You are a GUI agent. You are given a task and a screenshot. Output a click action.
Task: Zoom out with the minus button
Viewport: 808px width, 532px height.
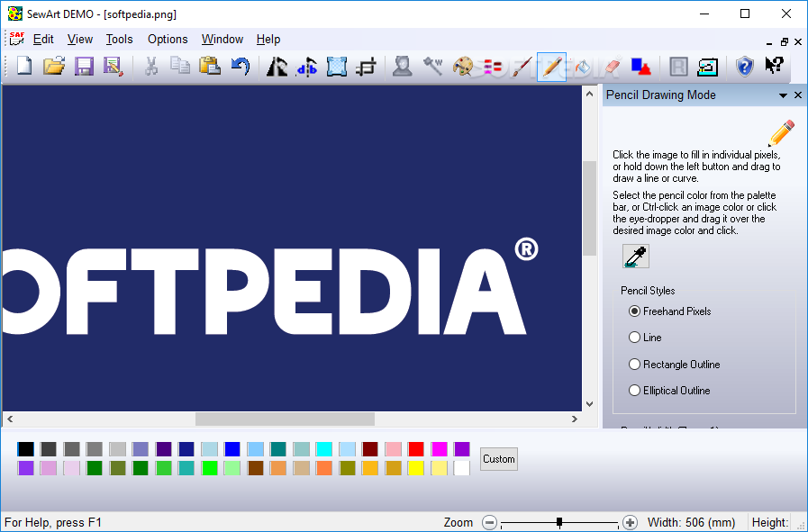point(489,523)
